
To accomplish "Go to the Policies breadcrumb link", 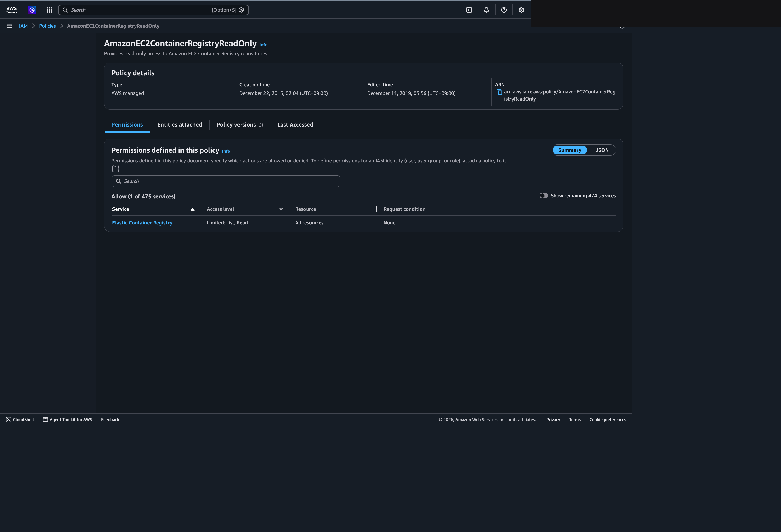I will (x=47, y=26).
